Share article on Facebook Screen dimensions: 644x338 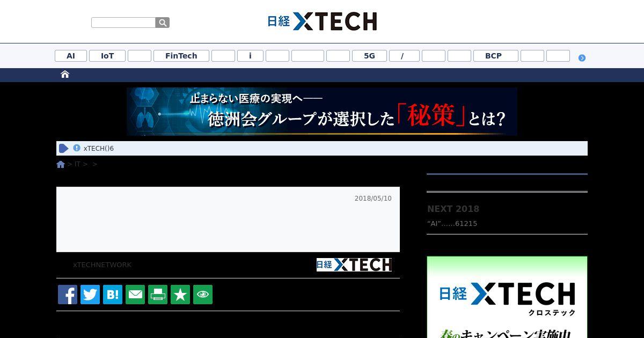pyautogui.click(x=68, y=295)
